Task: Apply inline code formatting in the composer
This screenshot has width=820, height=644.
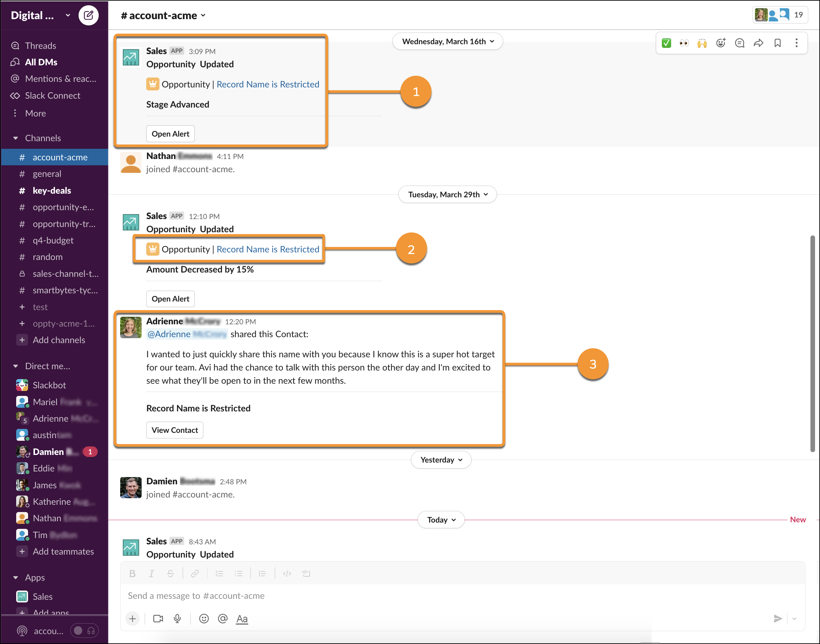Action: click(287, 573)
